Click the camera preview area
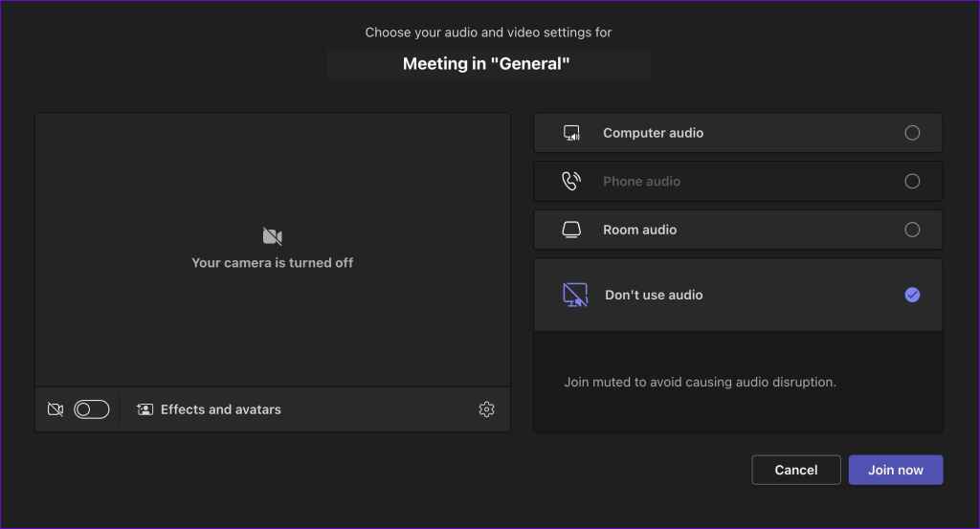Viewport: 980px width, 529px height. (273, 250)
